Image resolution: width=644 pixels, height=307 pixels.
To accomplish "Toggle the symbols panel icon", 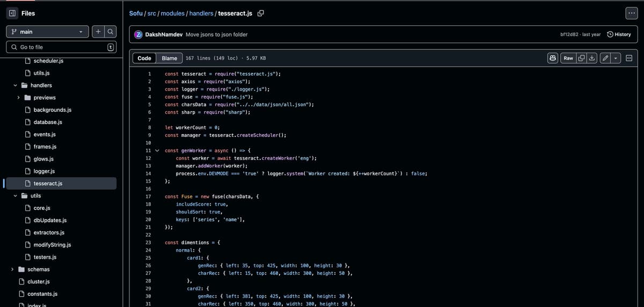I will [x=630, y=58].
